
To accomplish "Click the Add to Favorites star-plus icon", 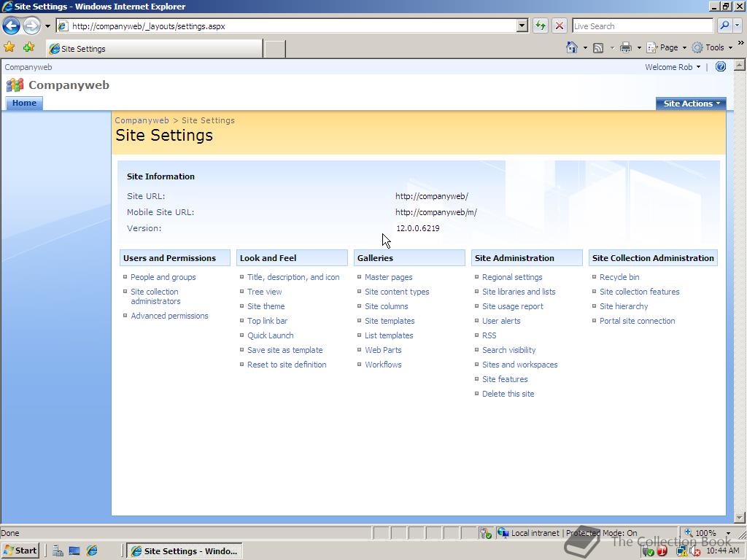I will 28,47.
